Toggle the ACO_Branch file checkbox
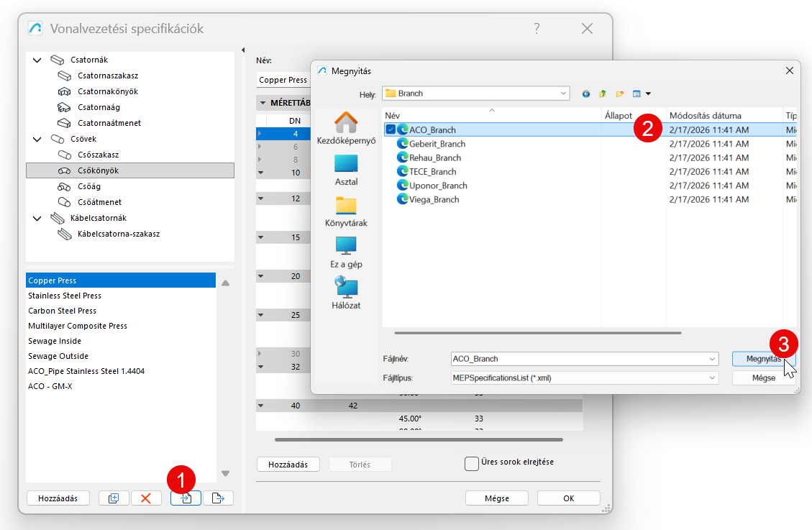 (391, 129)
